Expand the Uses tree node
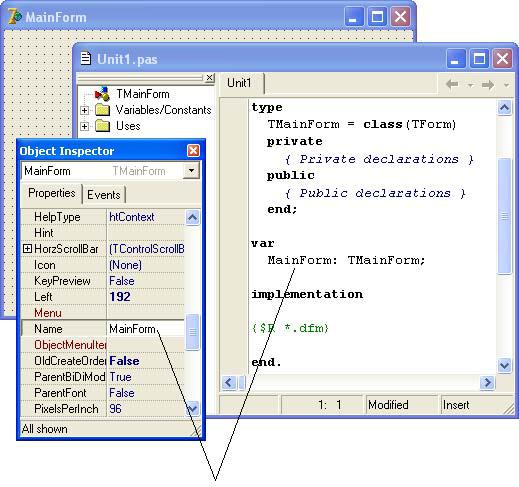The width and height of the screenshot is (519, 487). [84, 126]
